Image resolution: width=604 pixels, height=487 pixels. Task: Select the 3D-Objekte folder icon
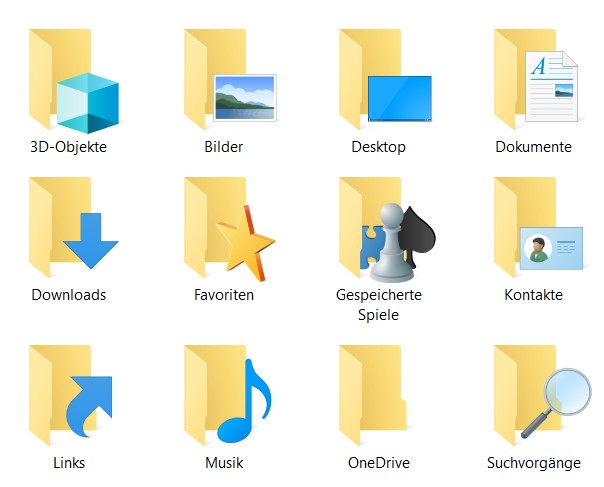click(x=72, y=80)
